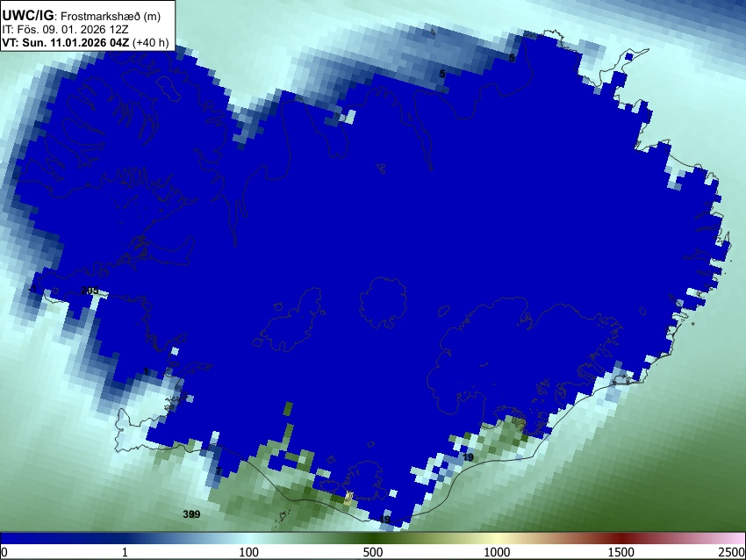Click the legend label '100'
This screenshot has width=746, height=560.
pos(249,552)
